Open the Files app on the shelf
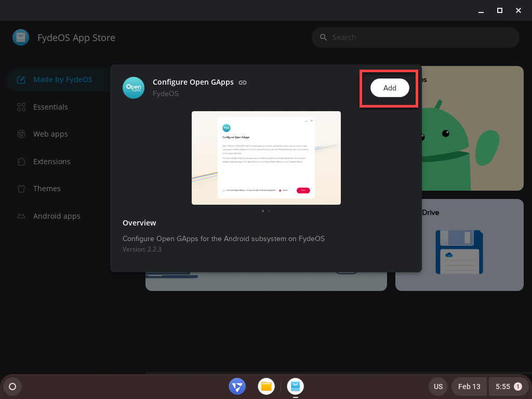 [x=266, y=386]
